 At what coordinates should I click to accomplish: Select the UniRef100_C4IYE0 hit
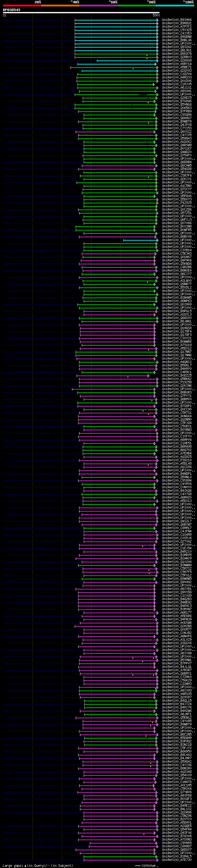tap(177, 33)
